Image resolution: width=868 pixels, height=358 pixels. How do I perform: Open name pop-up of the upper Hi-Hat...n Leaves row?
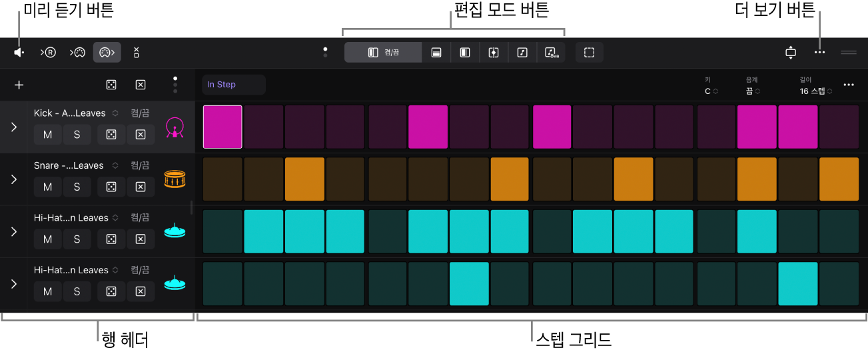tap(76, 217)
